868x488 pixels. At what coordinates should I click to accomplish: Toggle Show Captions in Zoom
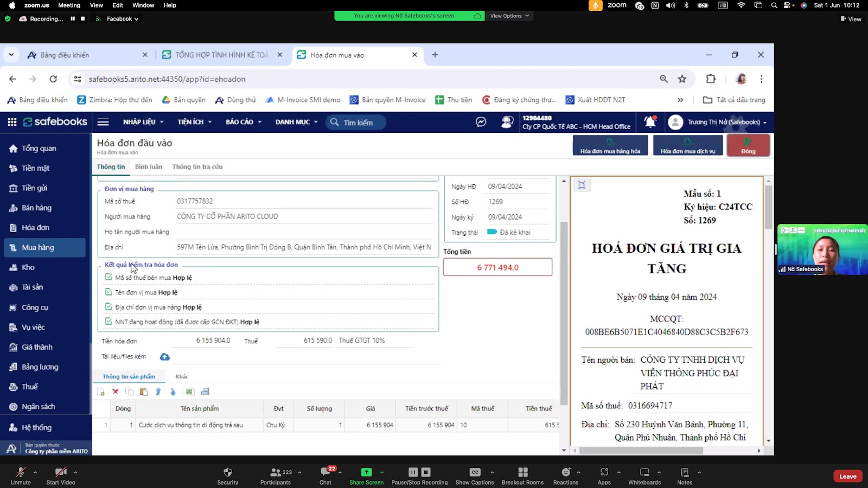pyautogui.click(x=475, y=476)
